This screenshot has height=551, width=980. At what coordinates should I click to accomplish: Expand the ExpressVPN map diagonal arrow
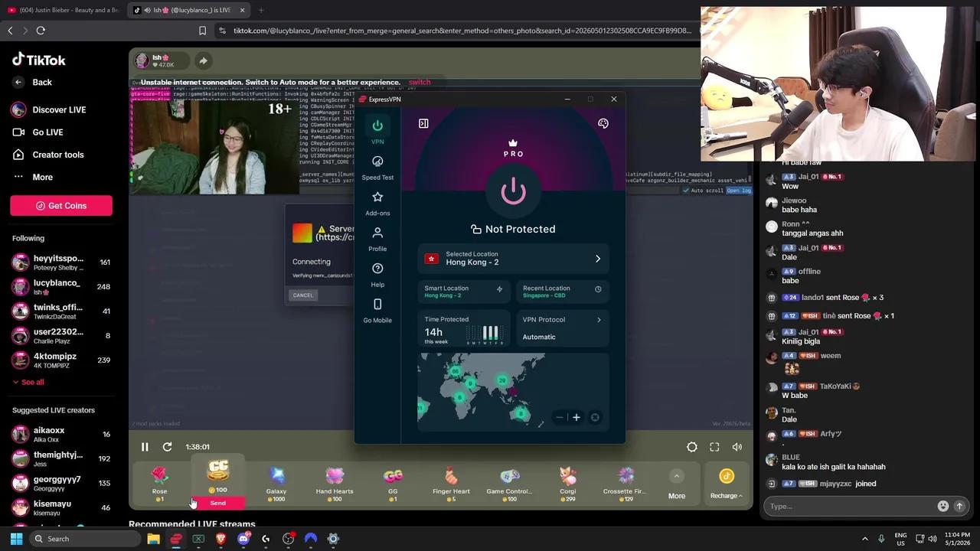tap(541, 424)
